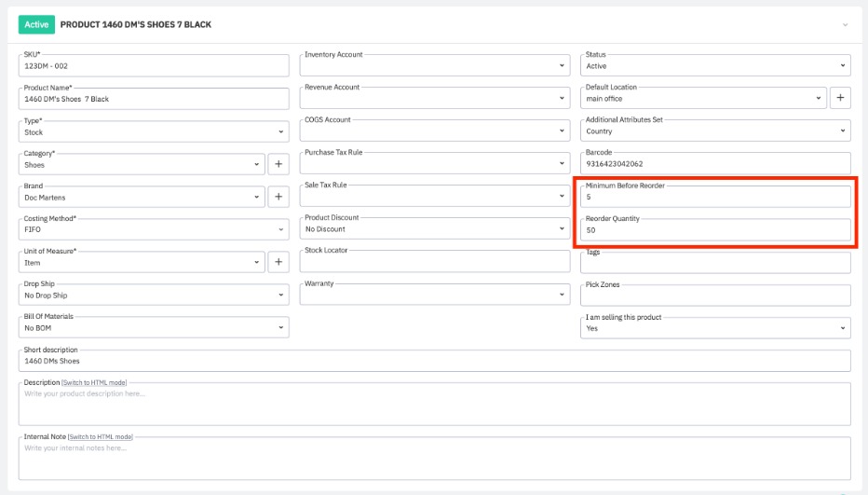Click the SKU input field

(x=154, y=66)
